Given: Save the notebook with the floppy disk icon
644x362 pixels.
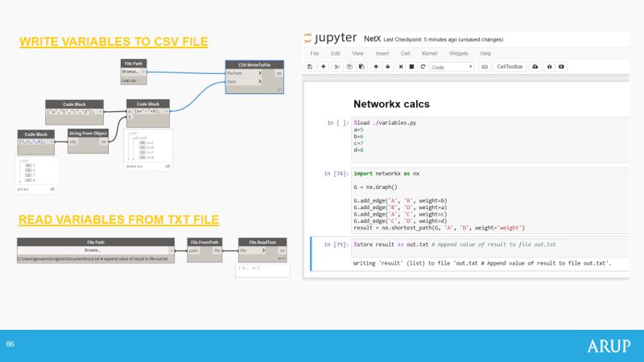Looking at the screenshot, I should [x=310, y=67].
